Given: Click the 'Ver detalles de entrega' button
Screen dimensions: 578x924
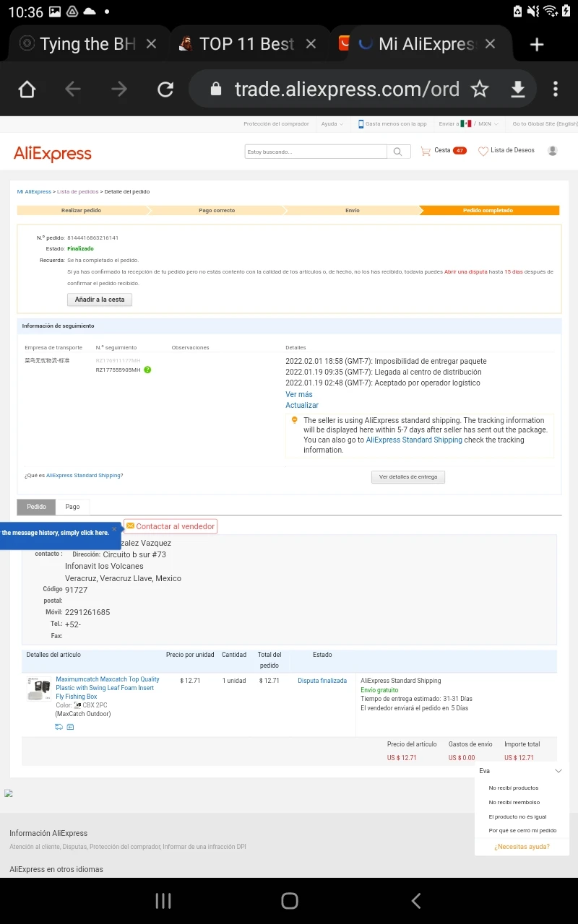Looking at the screenshot, I should [x=408, y=477].
